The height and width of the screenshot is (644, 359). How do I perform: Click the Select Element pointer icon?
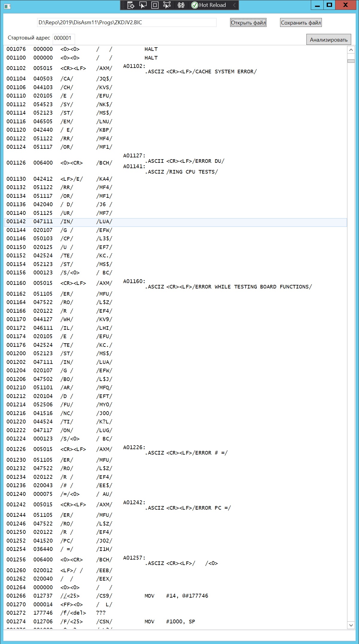pyautogui.click(x=143, y=5)
